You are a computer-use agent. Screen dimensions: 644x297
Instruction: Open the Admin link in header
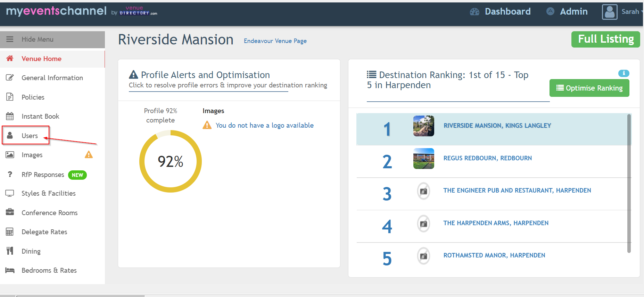coord(573,12)
